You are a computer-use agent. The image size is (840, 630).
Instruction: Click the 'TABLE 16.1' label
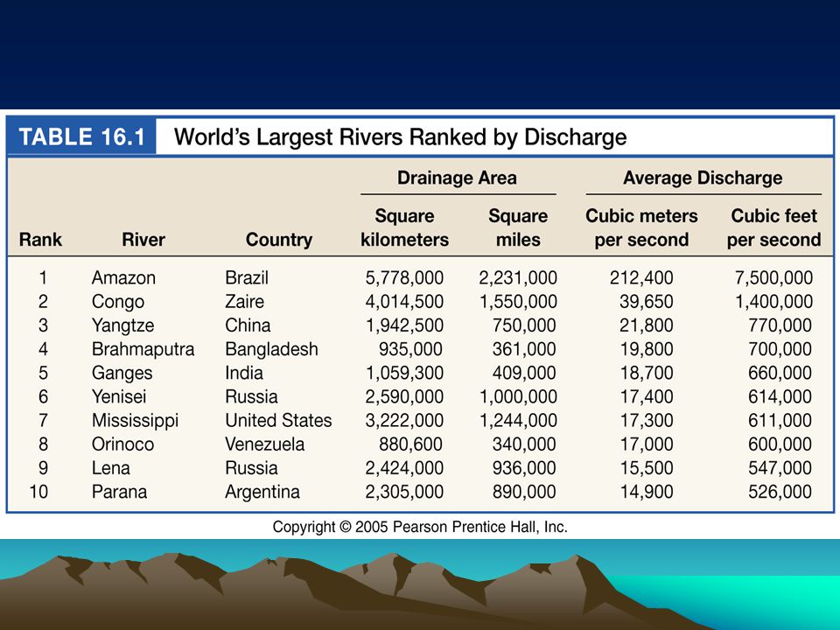[82, 137]
